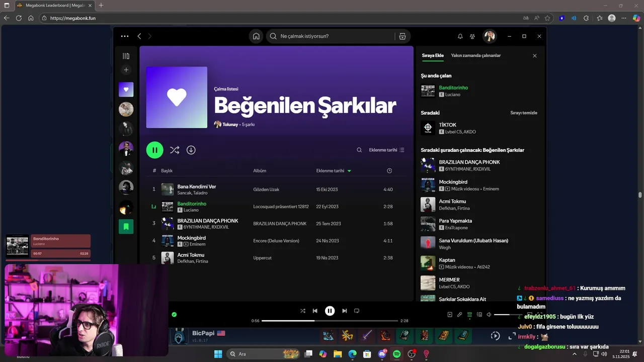Open Spotify notifications bell
The width and height of the screenshot is (644, 362).
coord(460,36)
